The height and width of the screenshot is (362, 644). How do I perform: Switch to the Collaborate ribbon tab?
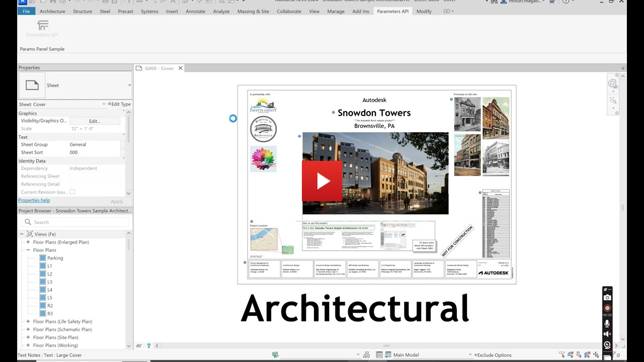click(289, 11)
